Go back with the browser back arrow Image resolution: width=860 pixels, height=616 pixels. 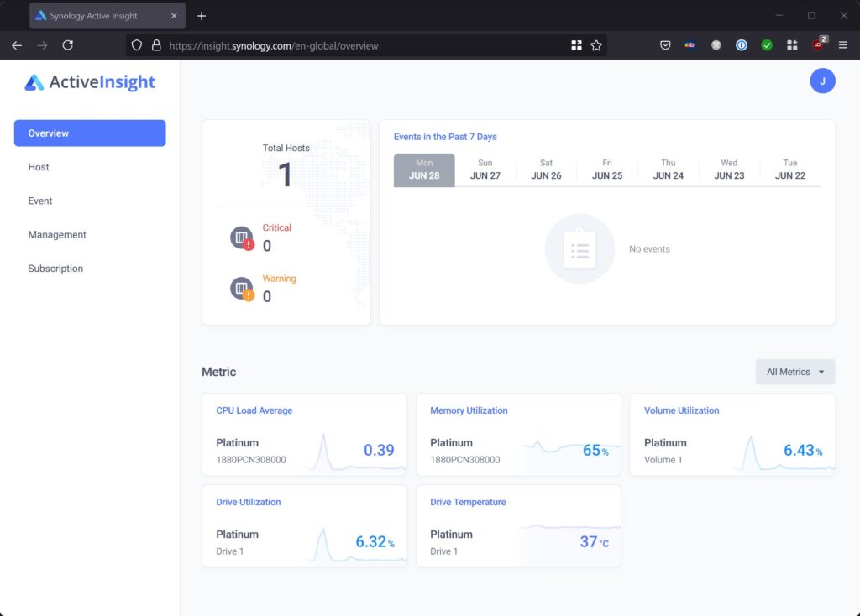pos(17,45)
